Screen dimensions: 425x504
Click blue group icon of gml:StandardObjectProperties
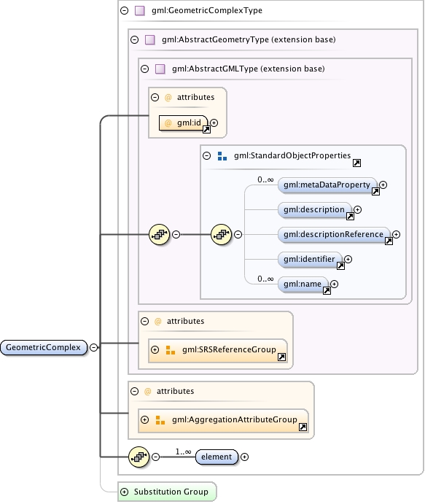222,156
